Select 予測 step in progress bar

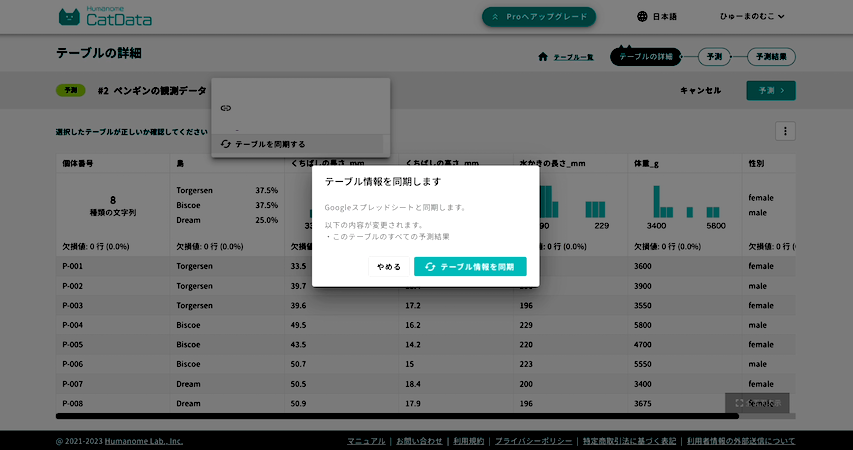click(714, 57)
